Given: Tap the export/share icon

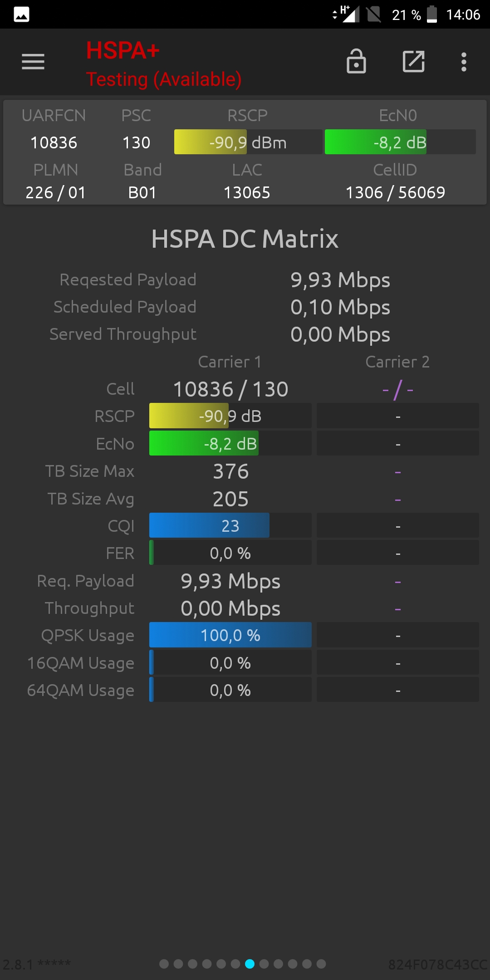Looking at the screenshot, I should [414, 62].
